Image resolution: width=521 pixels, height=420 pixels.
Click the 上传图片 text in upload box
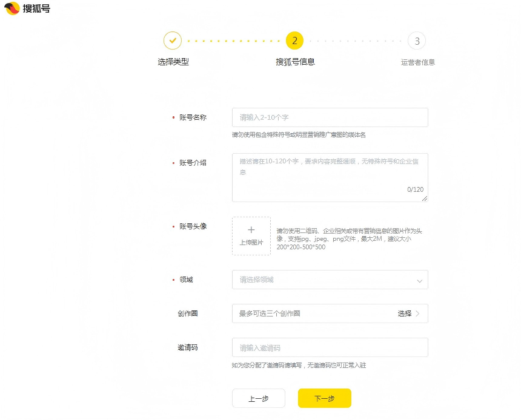[x=251, y=243]
